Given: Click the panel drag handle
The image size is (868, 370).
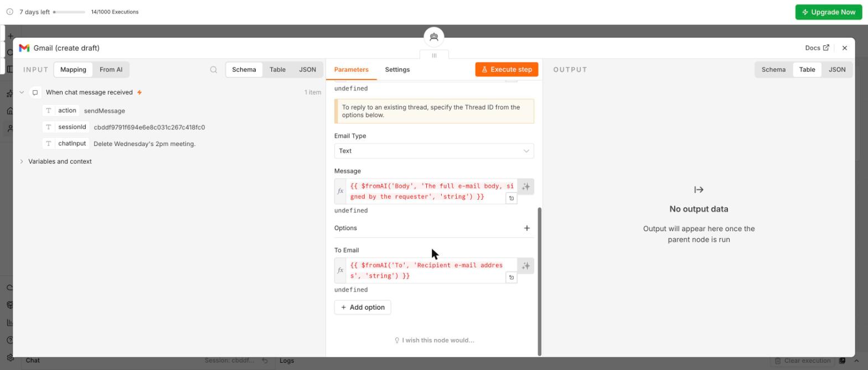Looking at the screenshot, I should coord(434,55).
